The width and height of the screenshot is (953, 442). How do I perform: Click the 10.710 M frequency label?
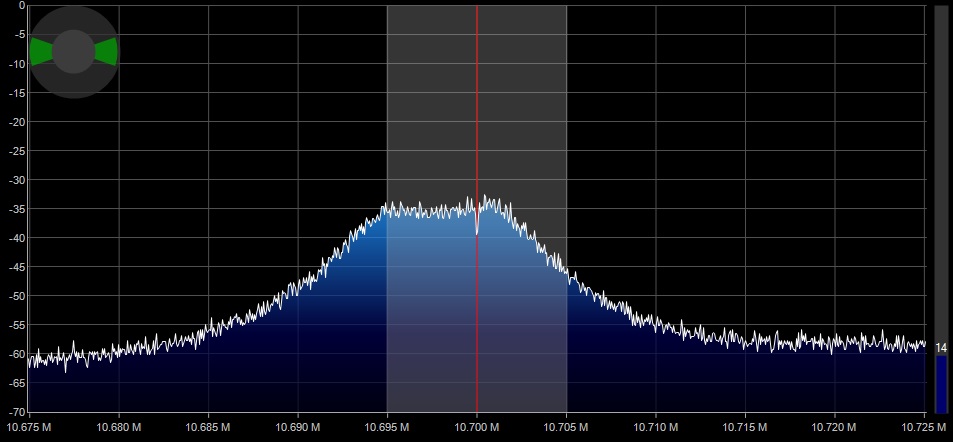(656, 427)
